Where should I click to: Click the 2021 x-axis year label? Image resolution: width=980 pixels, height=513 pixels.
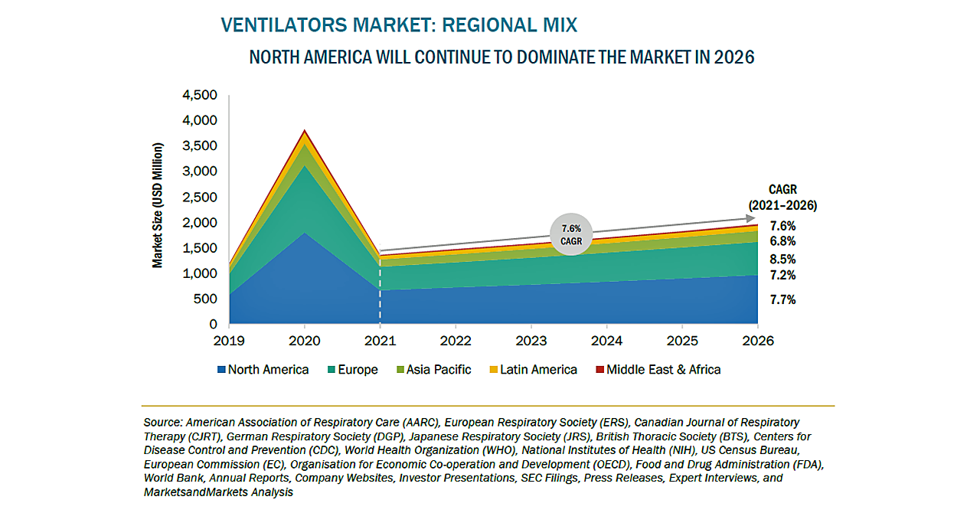pos(381,340)
